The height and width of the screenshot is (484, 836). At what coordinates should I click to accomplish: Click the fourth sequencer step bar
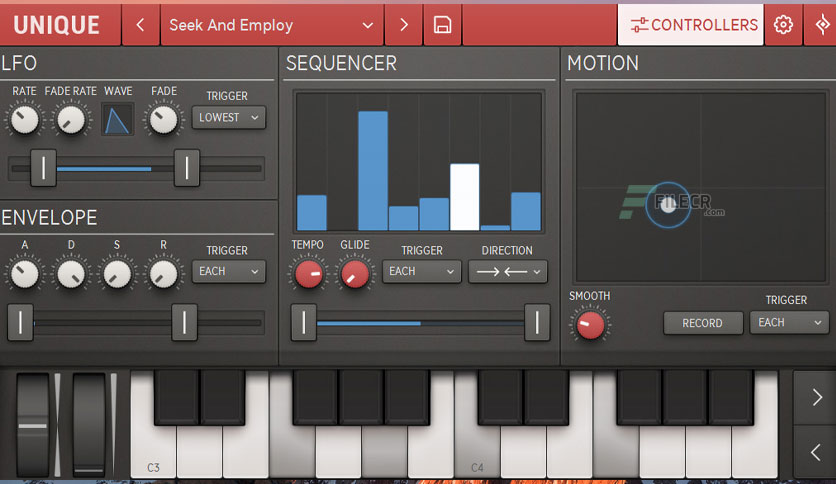404,219
